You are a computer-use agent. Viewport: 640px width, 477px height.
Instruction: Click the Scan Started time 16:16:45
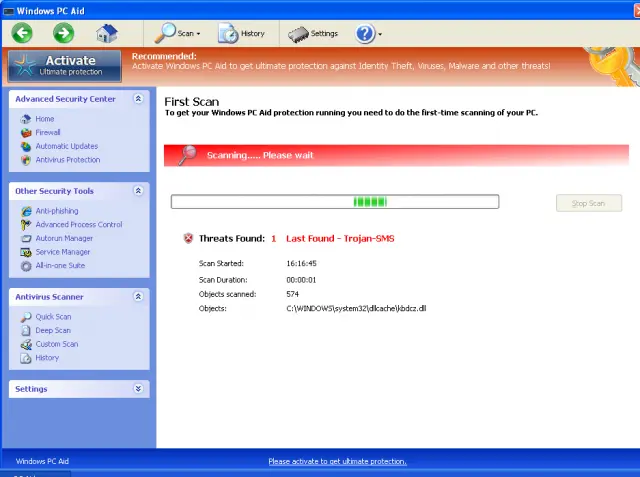coord(301,264)
